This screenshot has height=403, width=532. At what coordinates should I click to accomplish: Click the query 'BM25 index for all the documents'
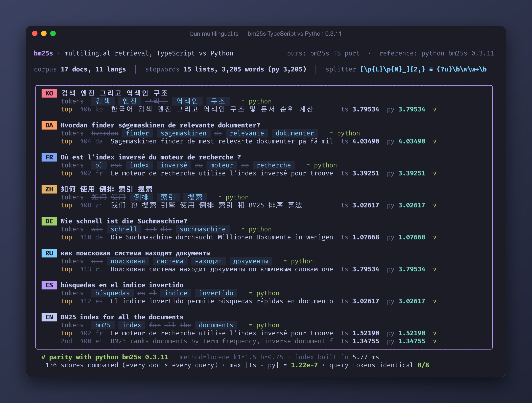[x=122, y=317]
